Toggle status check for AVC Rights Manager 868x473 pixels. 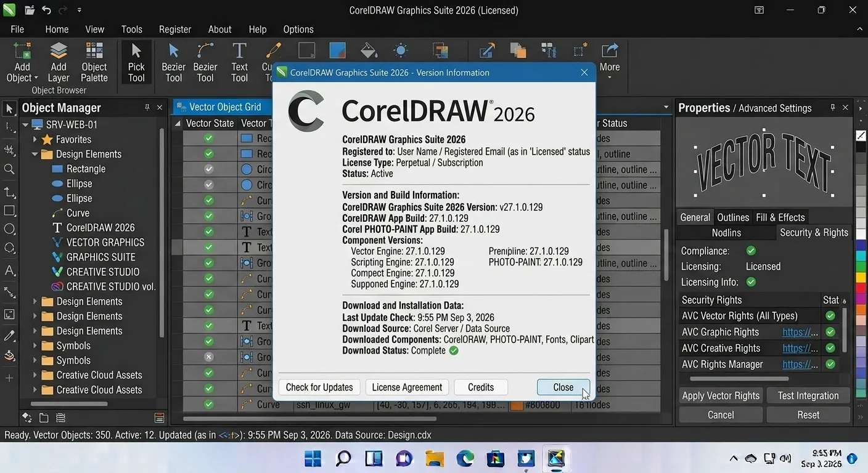[830, 364]
